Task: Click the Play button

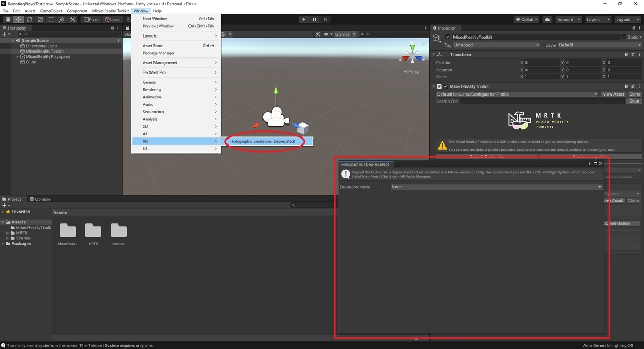Action: [304, 19]
